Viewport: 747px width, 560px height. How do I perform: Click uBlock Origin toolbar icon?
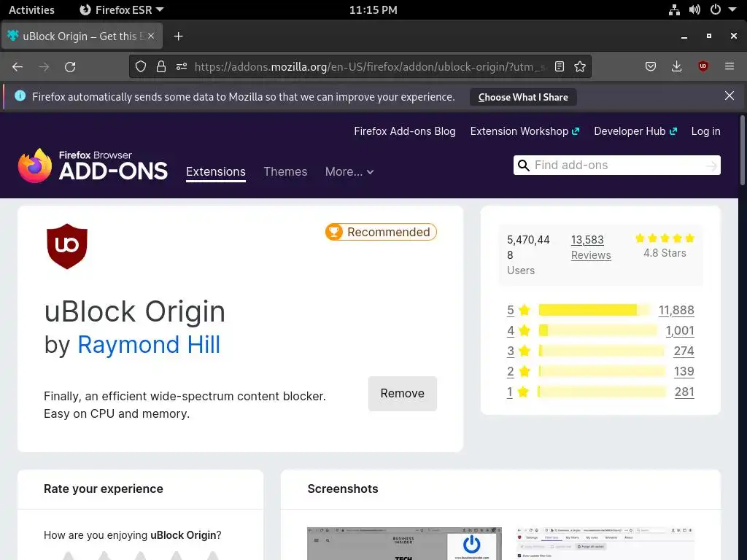(x=703, y=66)
